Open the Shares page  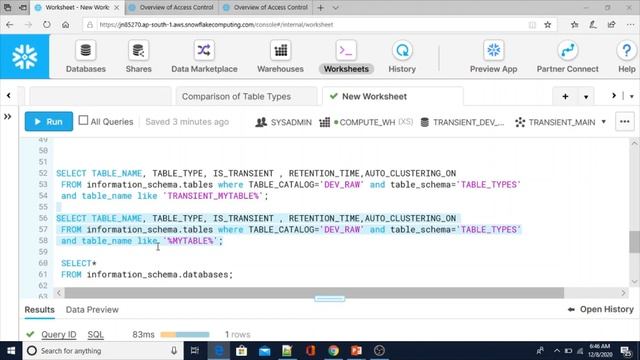coord(138,57)
